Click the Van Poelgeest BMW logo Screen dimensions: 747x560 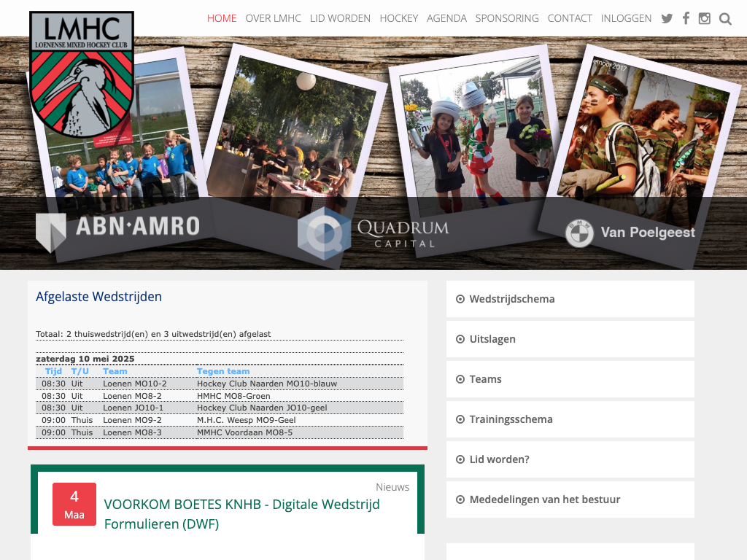pos(630,233)
